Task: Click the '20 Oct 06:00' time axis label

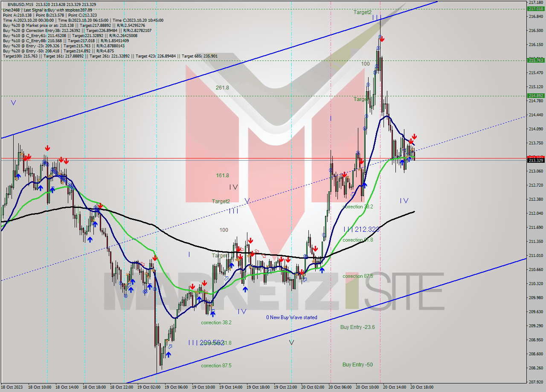Action: pos(340,388)
